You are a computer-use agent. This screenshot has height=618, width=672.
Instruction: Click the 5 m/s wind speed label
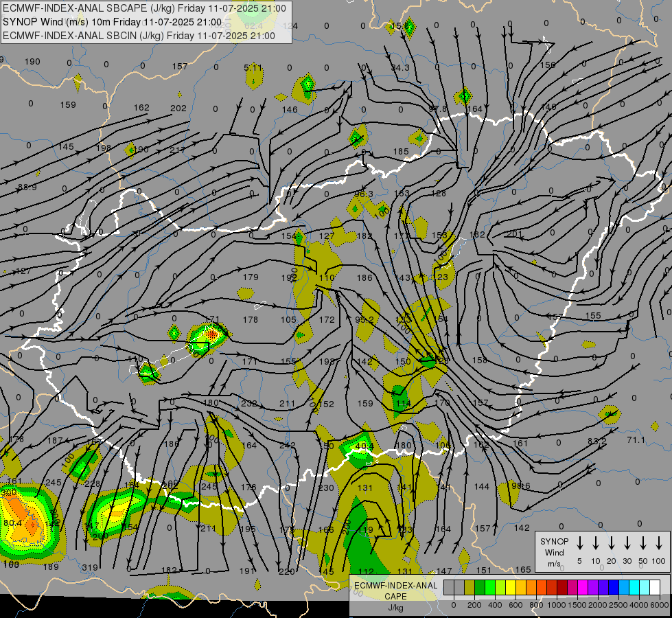(x=579, y=561)
